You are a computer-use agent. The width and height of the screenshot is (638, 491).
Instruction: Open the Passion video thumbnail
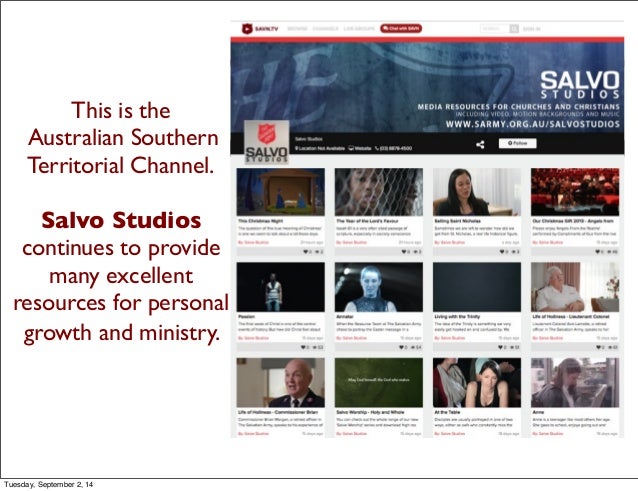tap(280, 287)
